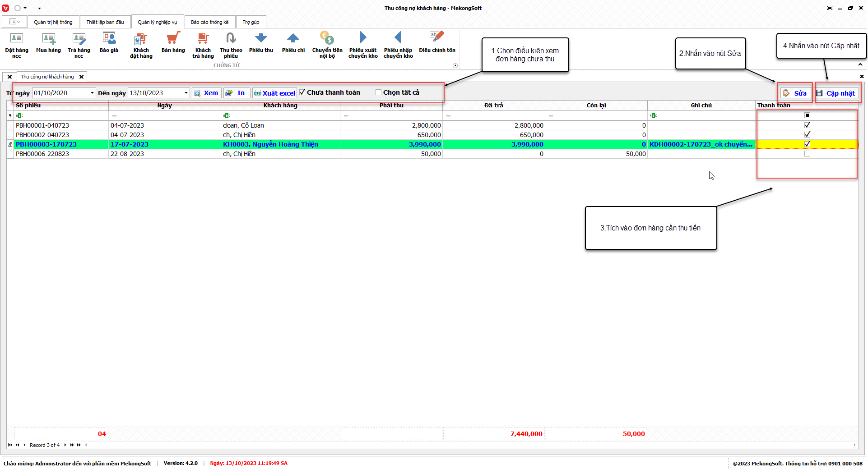
Task: Click the Điều chỉnh tồn icon
Action: coord(437,43)
